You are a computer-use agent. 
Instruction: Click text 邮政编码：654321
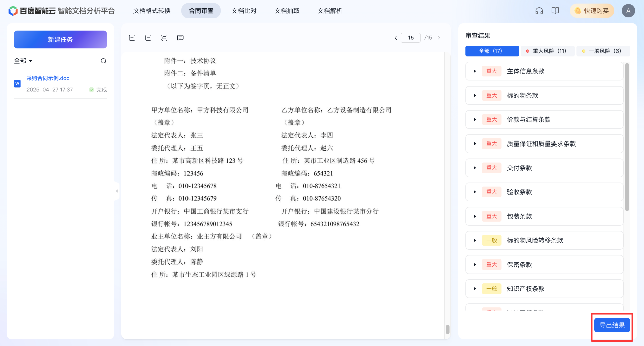(307, 173)
